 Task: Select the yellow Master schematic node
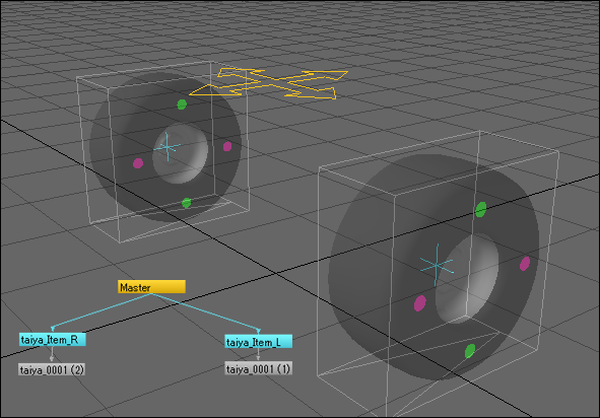pyautogui.click(x=152, y=287)
